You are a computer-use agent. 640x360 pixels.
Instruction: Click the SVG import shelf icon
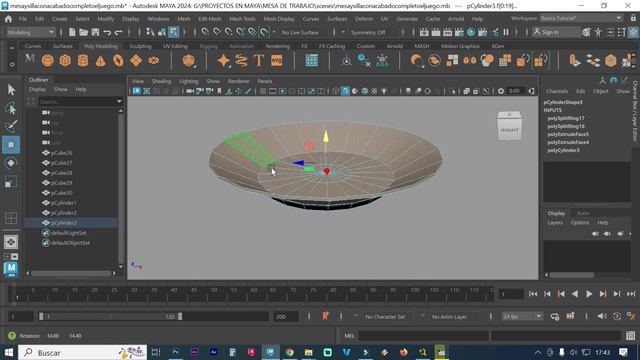click(277, 60)
